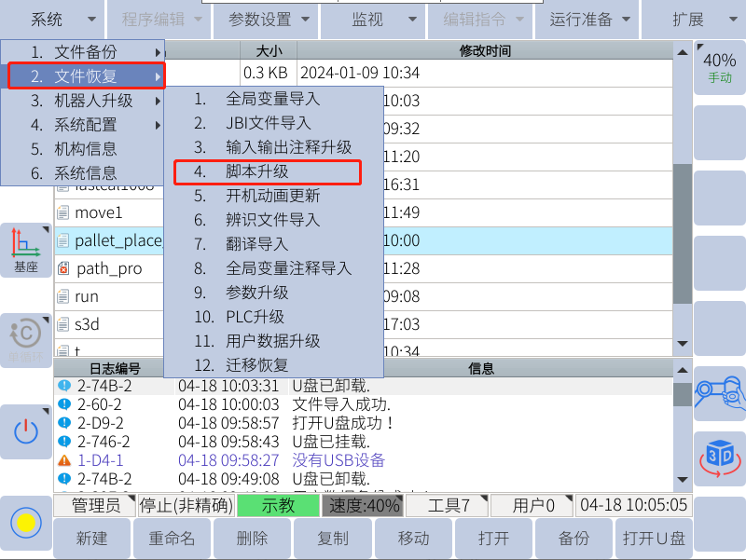The image size is (746, 560).
Task: Click the 40% manual speed icon
Action: [719, 67]
